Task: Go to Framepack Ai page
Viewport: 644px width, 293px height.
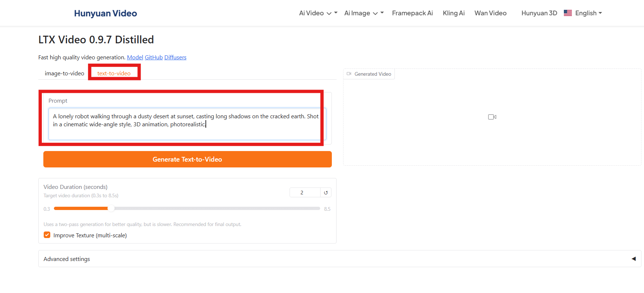Action: pos(412,13)
